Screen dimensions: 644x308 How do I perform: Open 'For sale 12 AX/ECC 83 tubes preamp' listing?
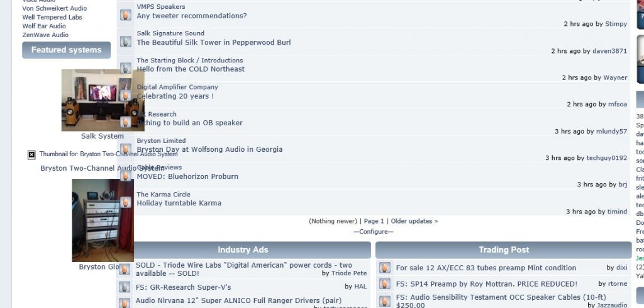(486, 268)
